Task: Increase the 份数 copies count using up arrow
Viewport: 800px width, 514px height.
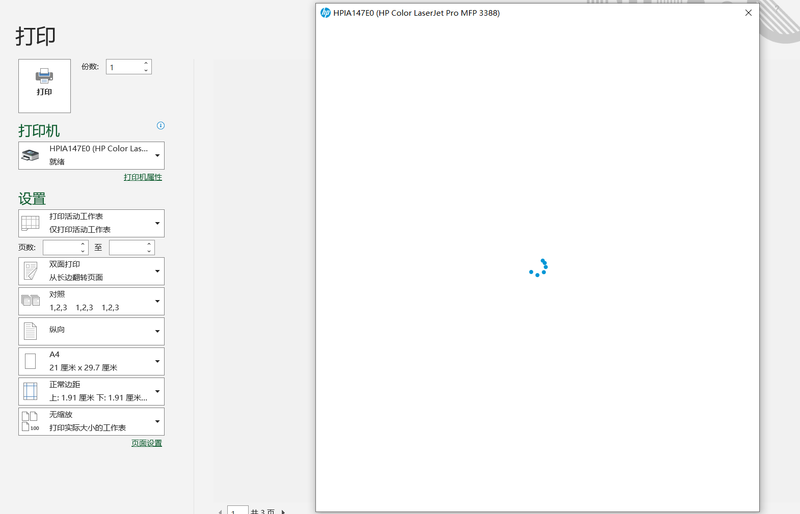Action: [x=146, y=64]
